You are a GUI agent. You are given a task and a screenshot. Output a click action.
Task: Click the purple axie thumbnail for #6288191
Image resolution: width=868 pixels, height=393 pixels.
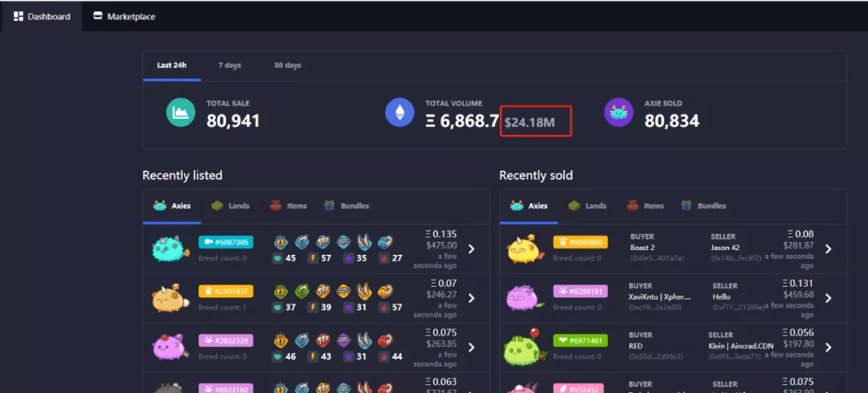coord(526,297)
